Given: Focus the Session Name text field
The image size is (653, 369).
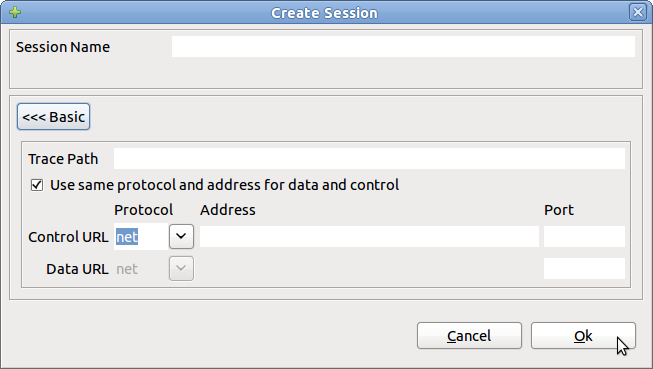Looking at the screenshot, I should click(403, 46).
